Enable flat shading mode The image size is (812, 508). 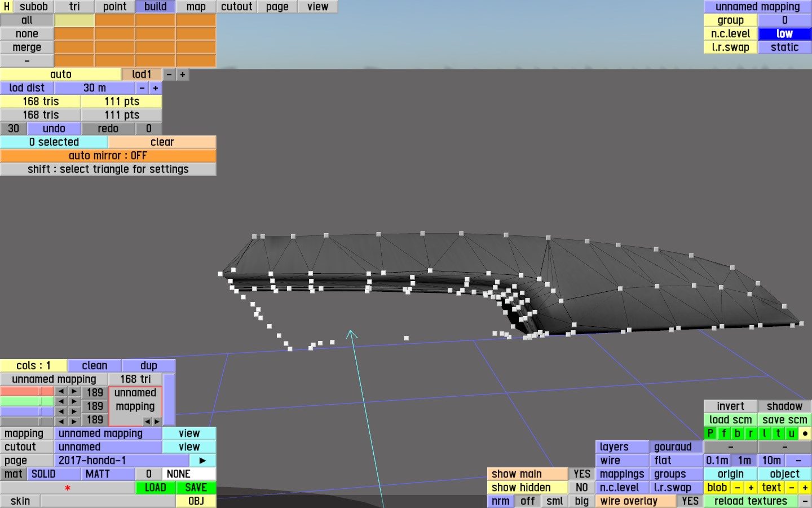[677, 461]
